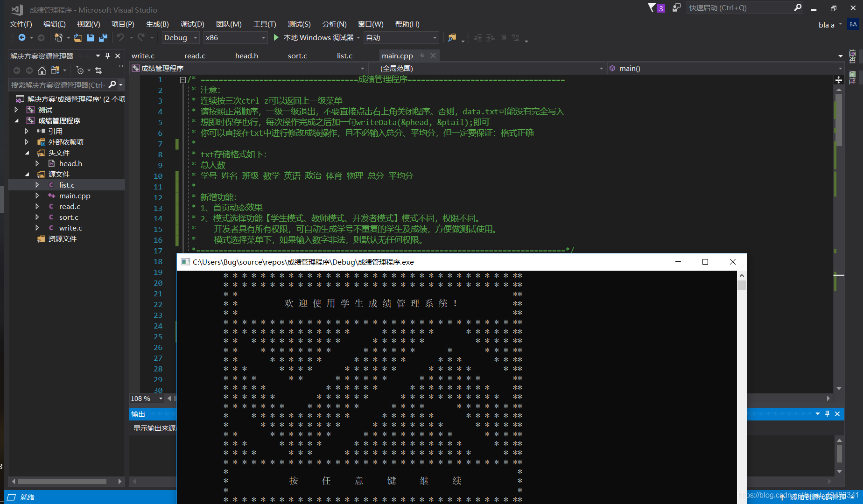
Task: Click the Quick Launch search magnifier icon
Action: [798, 7]
